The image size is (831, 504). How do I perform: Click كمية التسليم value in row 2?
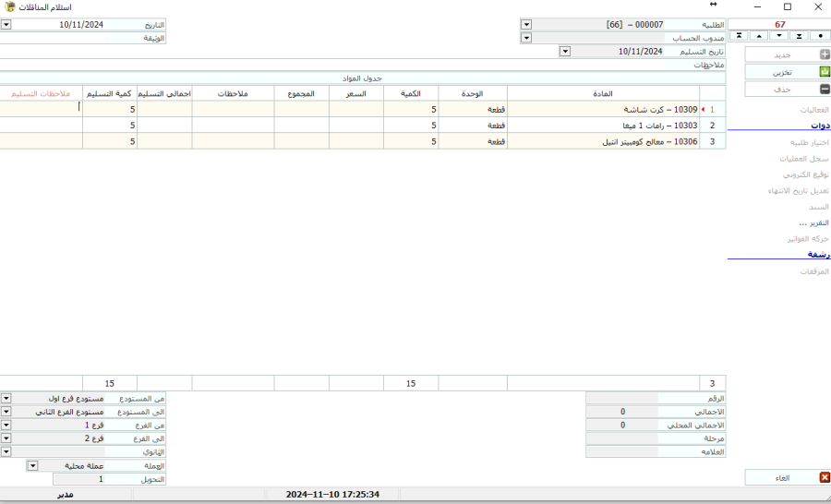[110, 125]
